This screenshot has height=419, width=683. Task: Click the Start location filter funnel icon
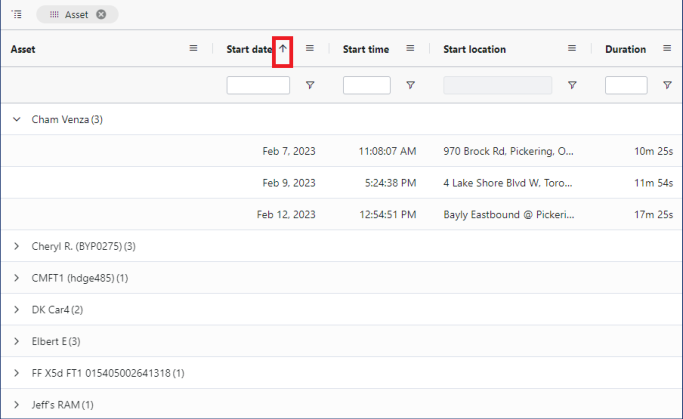pyautogui.click(x=572, y=86)
